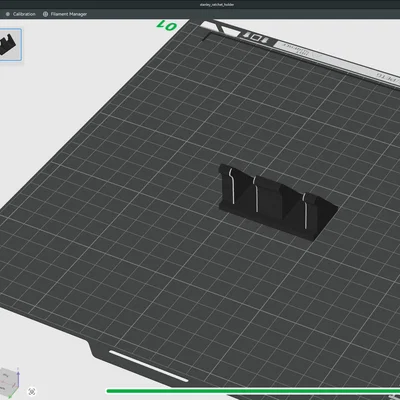Image resolution: width=400 pixels, height=400 pixels.
Task: Click the green progress bar
Action: coord(253,391)
